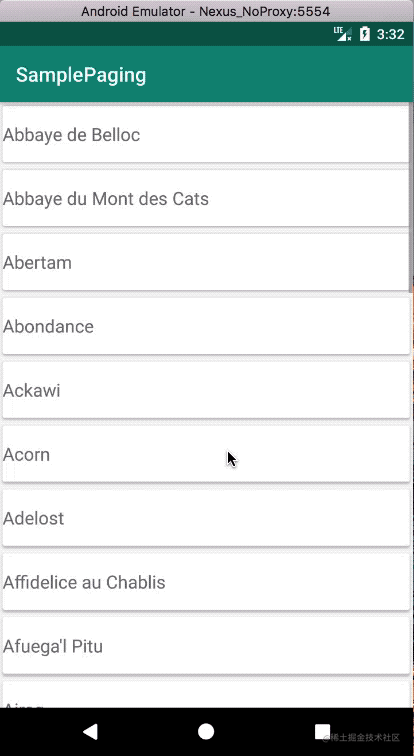
Task: Select the Abbaye de Belloc list item
Action: click(x=206, y=135)
